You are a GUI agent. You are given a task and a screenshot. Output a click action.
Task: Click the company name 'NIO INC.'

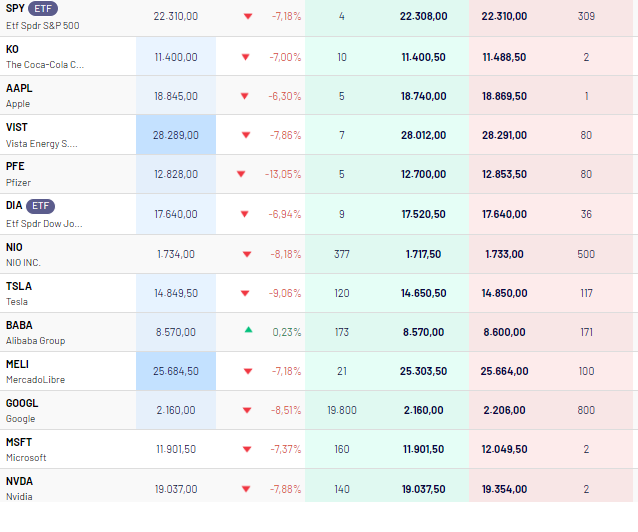(x=23, y=263)
